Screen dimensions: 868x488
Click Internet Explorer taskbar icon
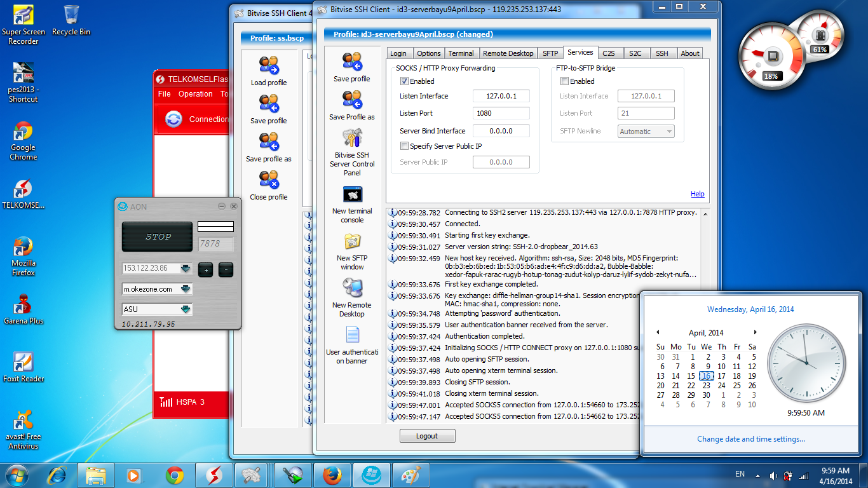[57, 475]
